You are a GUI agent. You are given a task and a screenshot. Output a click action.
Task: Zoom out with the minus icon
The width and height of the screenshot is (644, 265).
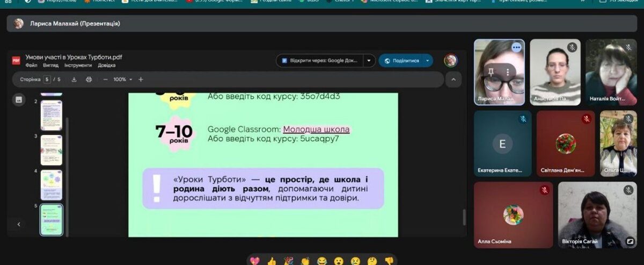(x=105, y=80)
